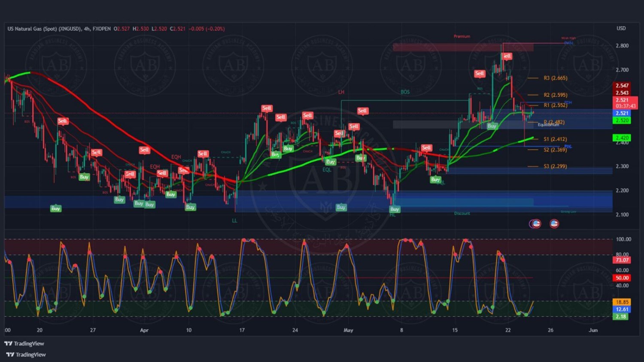Viewport: 644px width, 362px height.
Task: Click the R3 (2.665) pivot label
Action: pyautogui.click(x=556, y=78)
